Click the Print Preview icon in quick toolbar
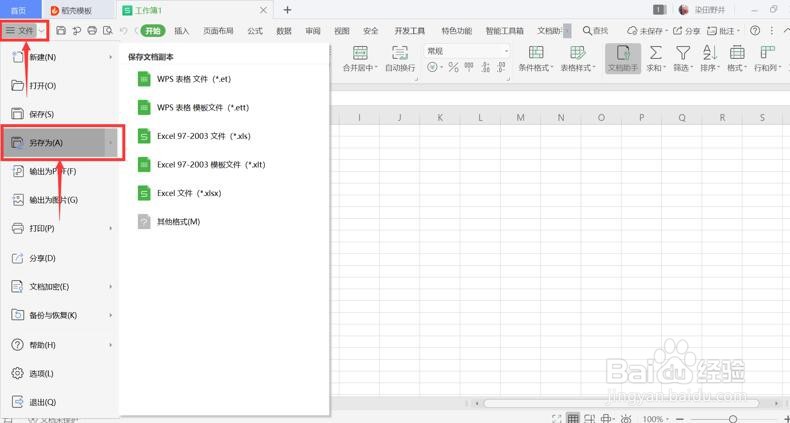The height and width of the screenshot is (423, 790). [107, 31]
